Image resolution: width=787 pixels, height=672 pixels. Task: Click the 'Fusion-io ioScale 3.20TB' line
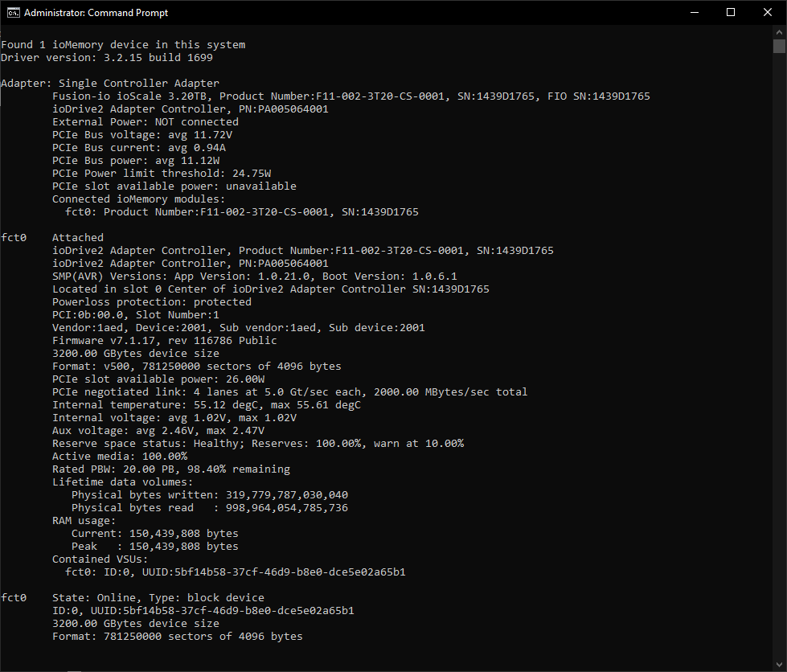(x=350, y=96)
